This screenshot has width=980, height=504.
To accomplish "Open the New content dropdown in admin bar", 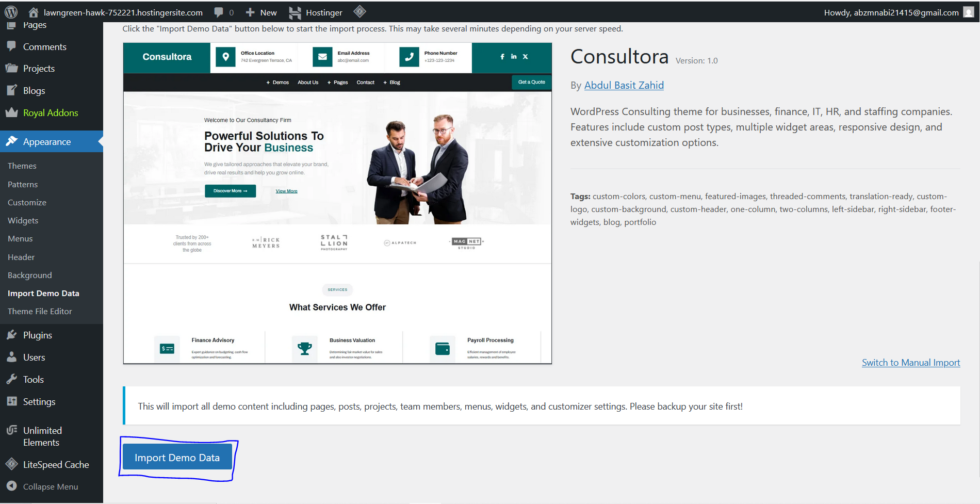I will (x=260, y=12).
